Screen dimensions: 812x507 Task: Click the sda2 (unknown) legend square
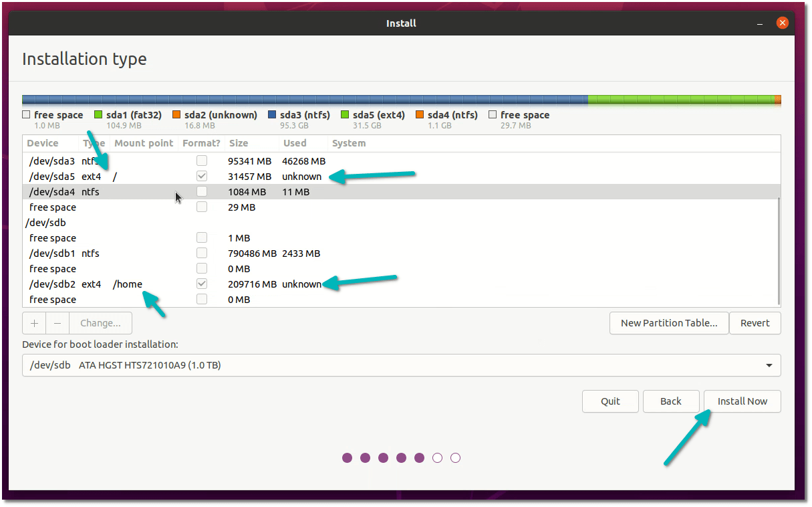point(177,114)
